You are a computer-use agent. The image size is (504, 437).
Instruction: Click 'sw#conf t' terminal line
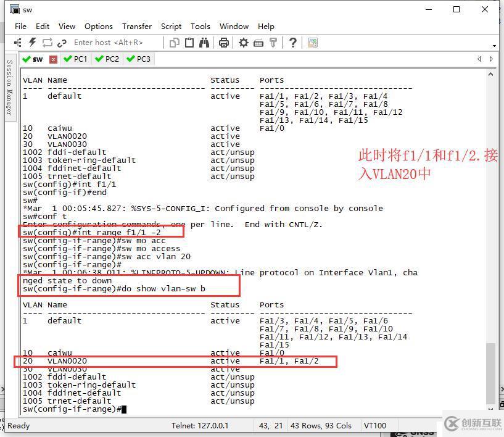(44, 217)
